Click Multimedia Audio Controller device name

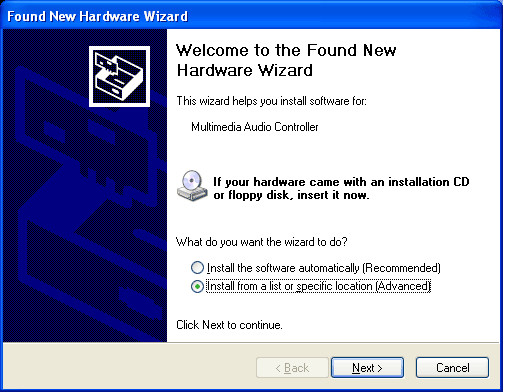pyautogui.click(x=255, y=127)
